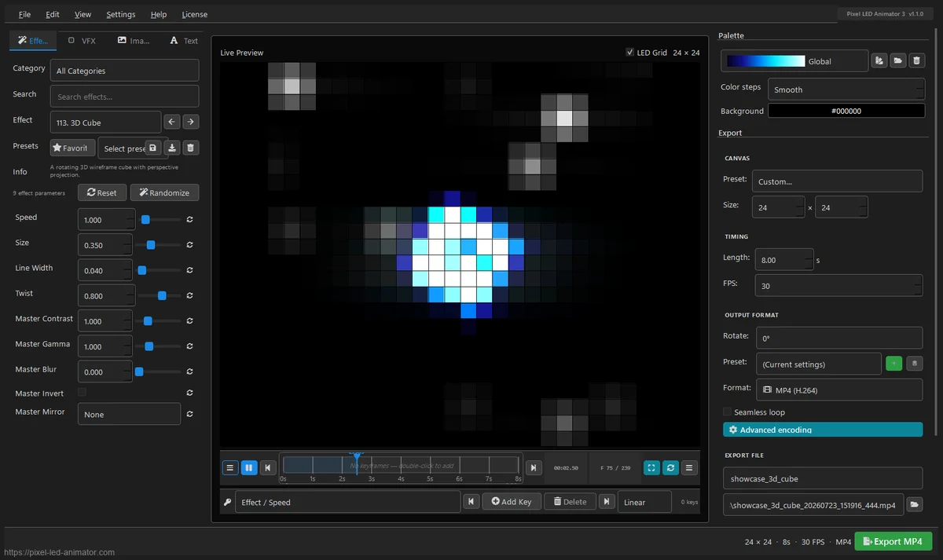Uncheck the LED Grid checkbox
943x560 pixels.
click(x=630, y=53)
